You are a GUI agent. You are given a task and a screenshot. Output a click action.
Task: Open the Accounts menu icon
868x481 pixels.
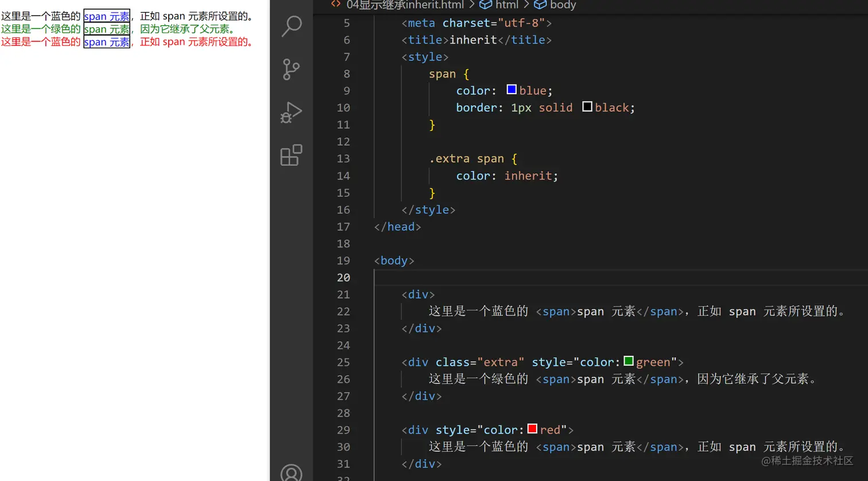coord(291,473)
